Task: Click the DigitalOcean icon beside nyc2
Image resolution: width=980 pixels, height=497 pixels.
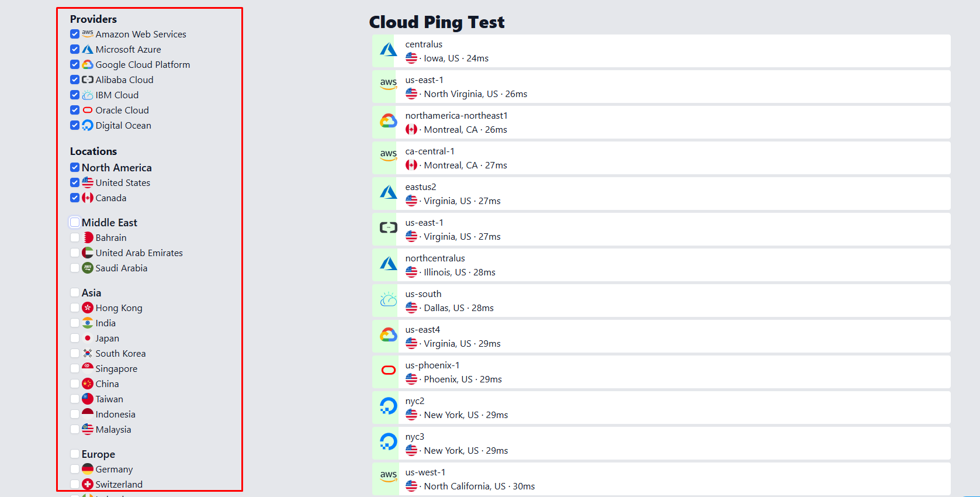Action: point(389,406)
